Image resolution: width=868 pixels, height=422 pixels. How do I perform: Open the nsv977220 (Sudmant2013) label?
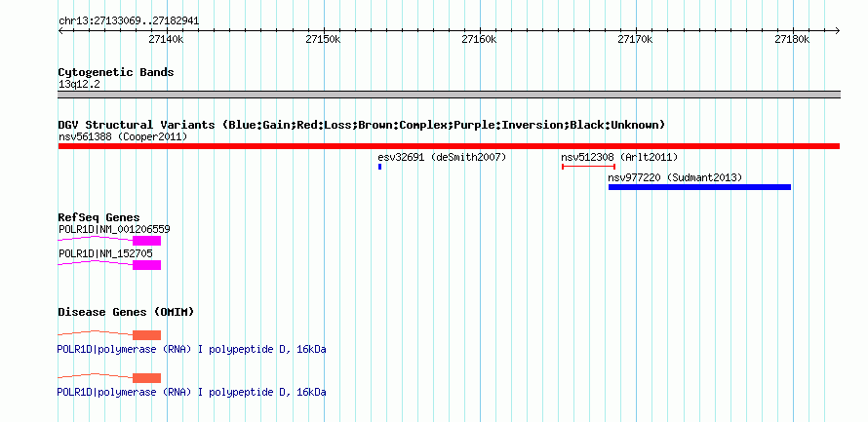[x=675, y=177]
